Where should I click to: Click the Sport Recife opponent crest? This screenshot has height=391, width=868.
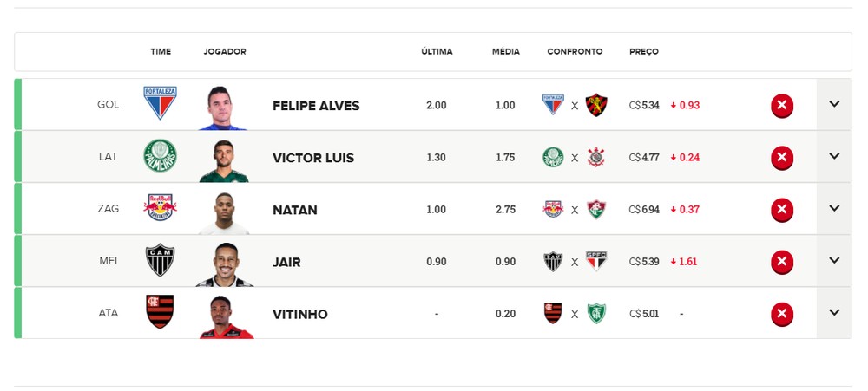pos(596,105)
